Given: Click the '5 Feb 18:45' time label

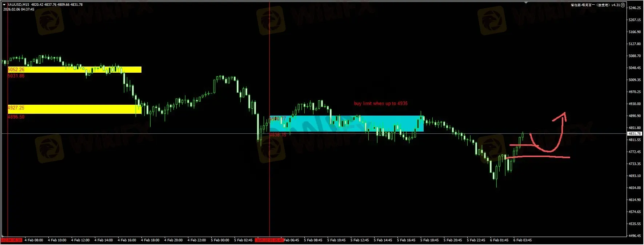Looking at the screenshot, I should point(429,240).
